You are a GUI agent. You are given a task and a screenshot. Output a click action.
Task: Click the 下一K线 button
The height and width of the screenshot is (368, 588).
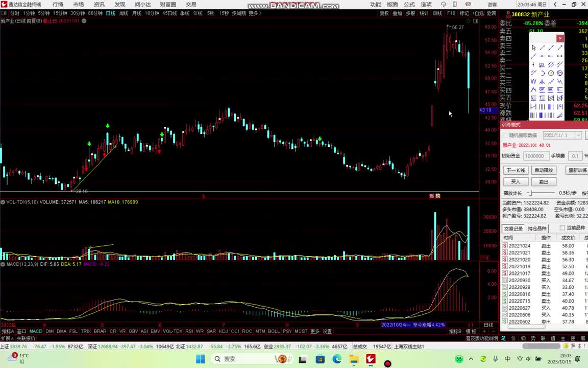[x=516, y=170]
